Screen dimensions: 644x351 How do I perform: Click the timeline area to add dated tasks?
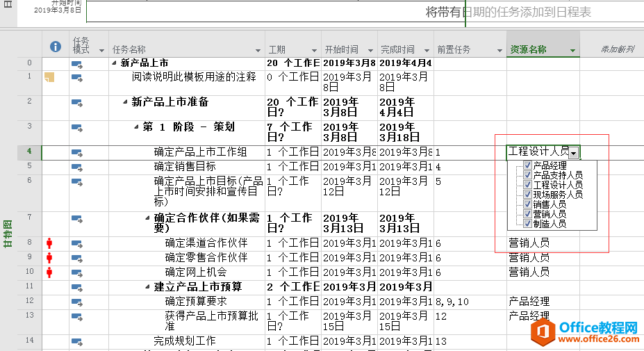pos(508,13)
